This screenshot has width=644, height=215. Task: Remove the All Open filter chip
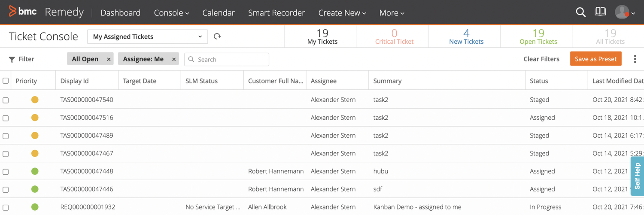(109, 59)
